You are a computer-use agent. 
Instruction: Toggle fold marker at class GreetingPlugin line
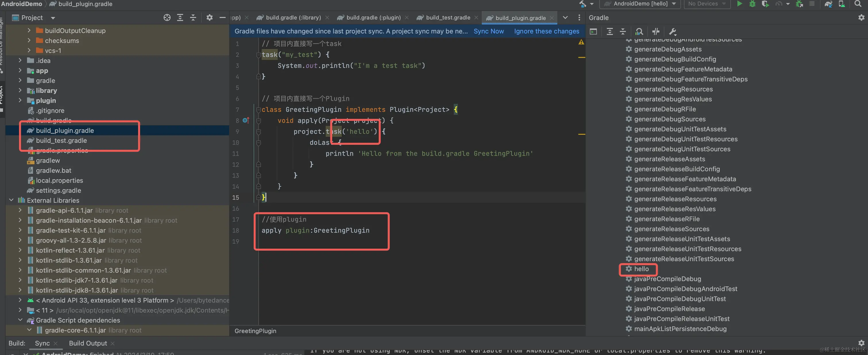click(x=258, y=110)
